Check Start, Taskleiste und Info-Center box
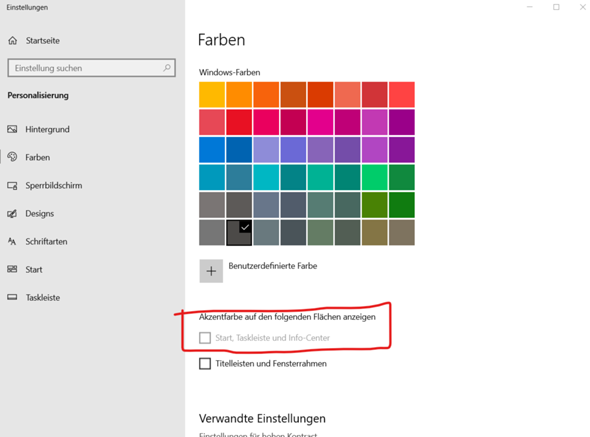The image size is (590, 437). [205, 338]
